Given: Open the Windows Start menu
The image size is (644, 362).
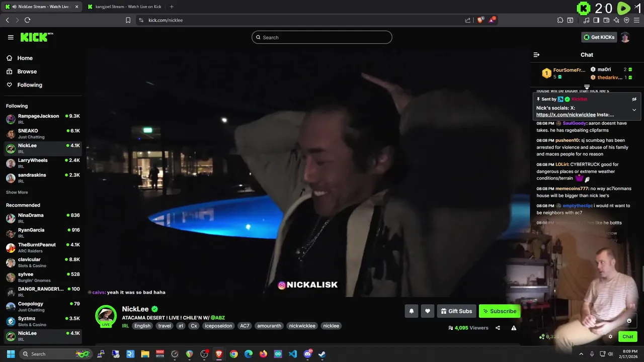Looking at the screenshot, I should (x=11, y=354).
